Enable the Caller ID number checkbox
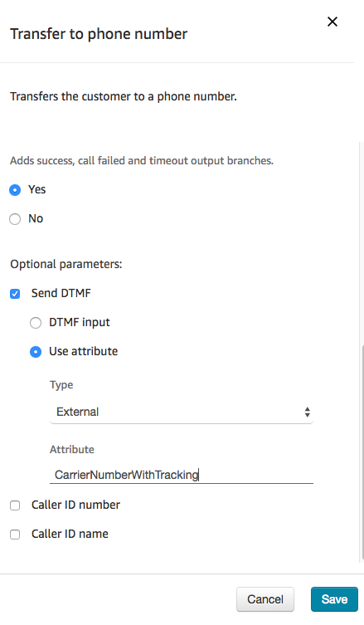 coord(15,505)
